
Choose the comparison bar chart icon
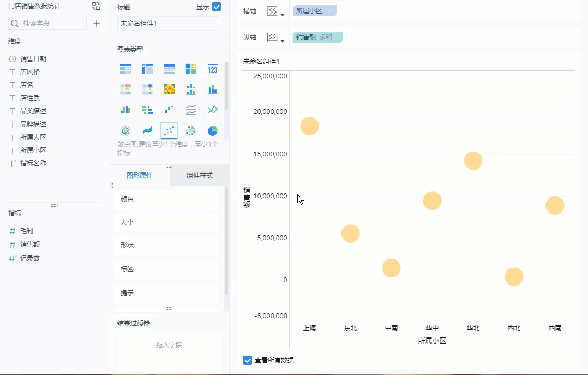pos(147,110)
